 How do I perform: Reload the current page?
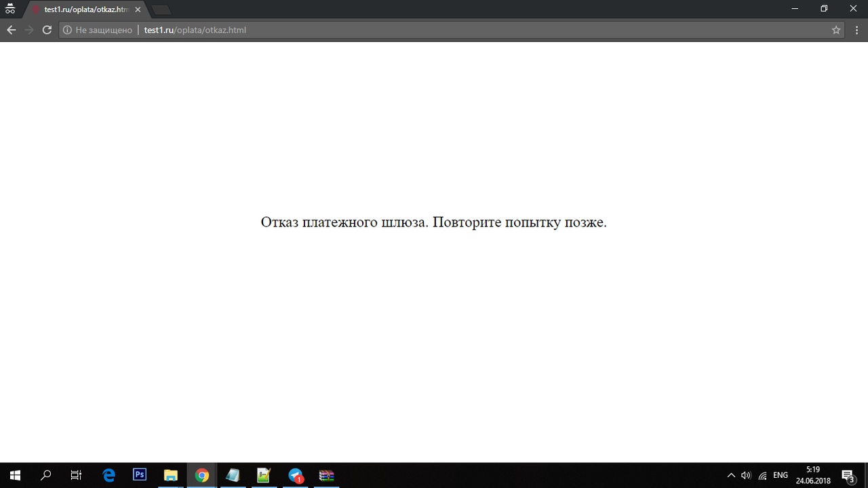47,30
